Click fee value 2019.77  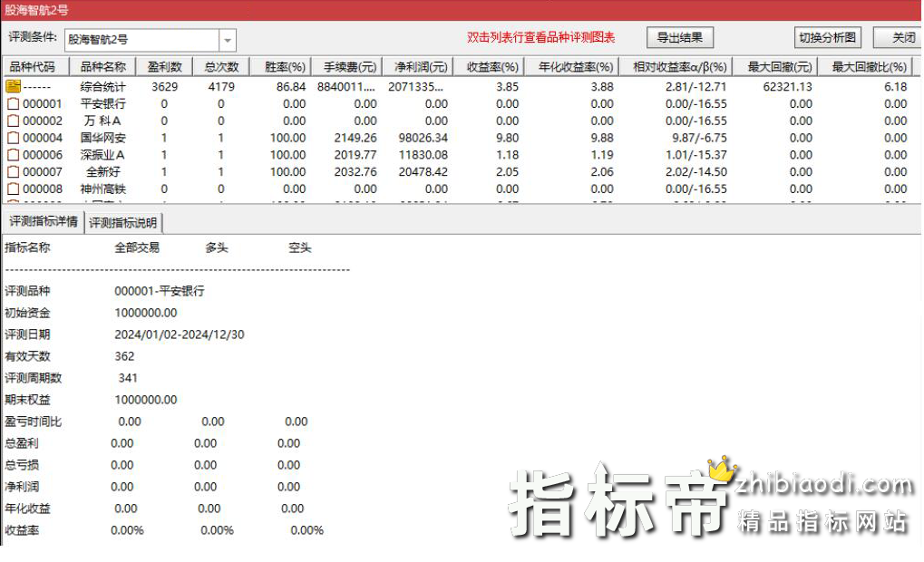pos(355,155)
